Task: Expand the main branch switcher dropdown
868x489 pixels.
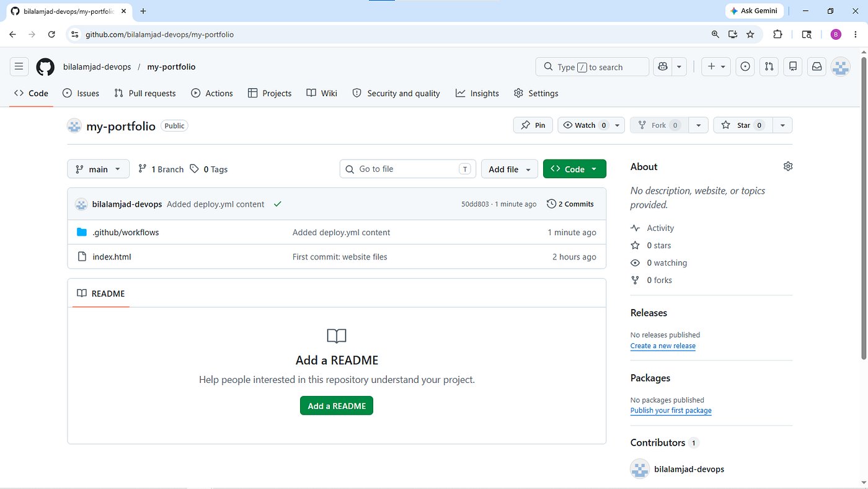Action: [99, 169]
